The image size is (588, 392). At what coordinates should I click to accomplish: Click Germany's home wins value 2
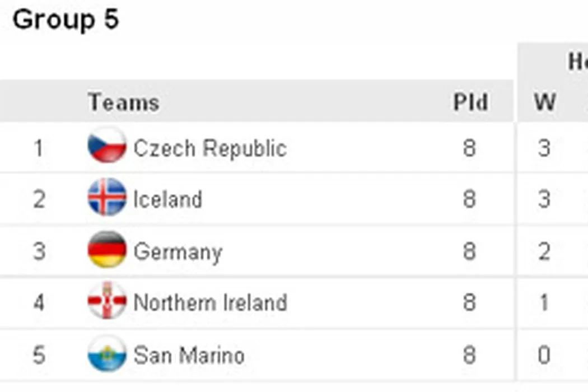pos(544,252)
